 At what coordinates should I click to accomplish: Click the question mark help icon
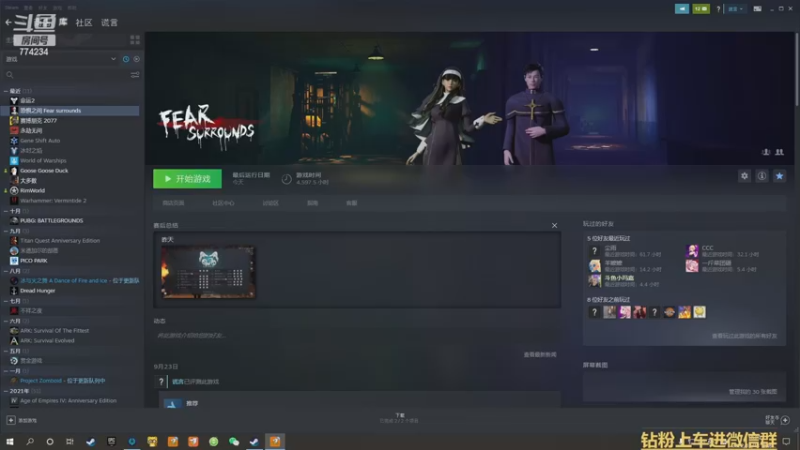point(718,9)
